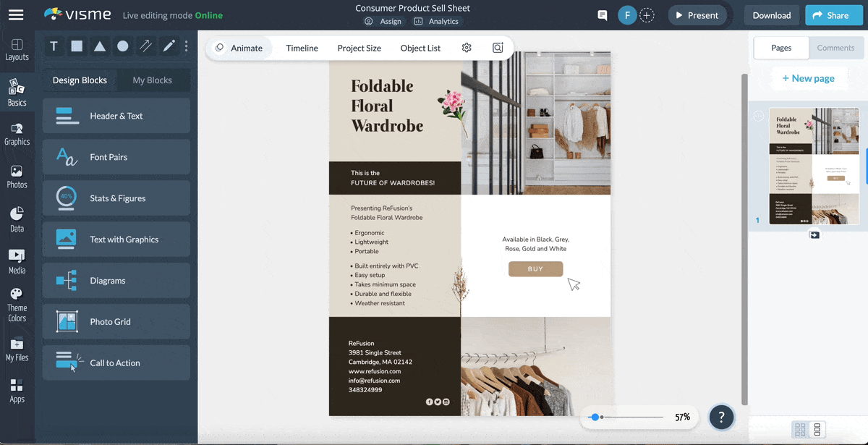
Task: Click the Share button
Action: (x=833, y=14)
